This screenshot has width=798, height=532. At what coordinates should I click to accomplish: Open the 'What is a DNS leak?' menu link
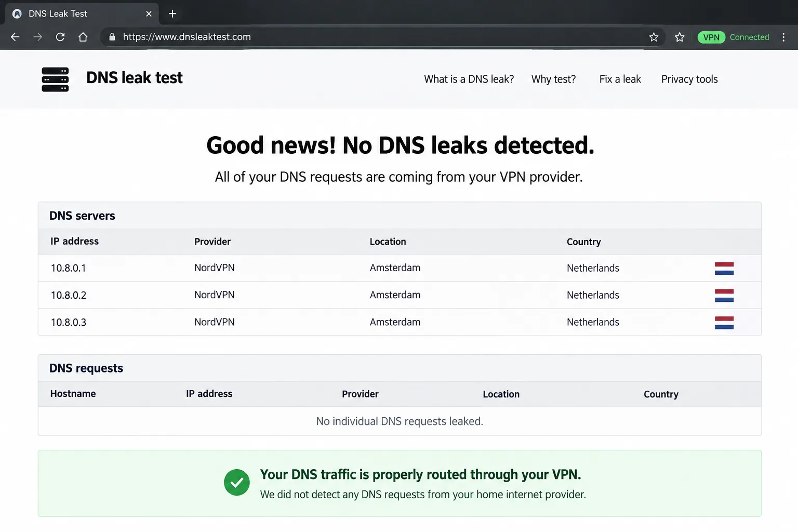click(x=469, y=79)
